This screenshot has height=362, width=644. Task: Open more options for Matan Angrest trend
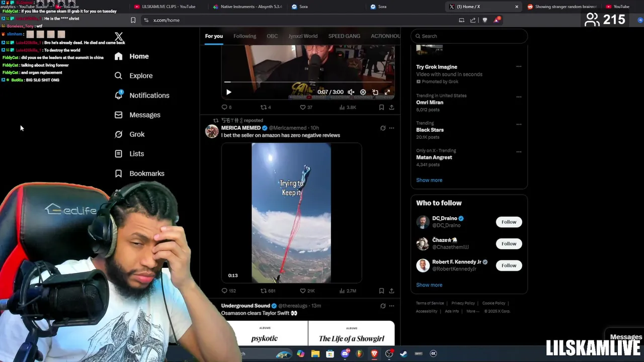click(519, 151)
